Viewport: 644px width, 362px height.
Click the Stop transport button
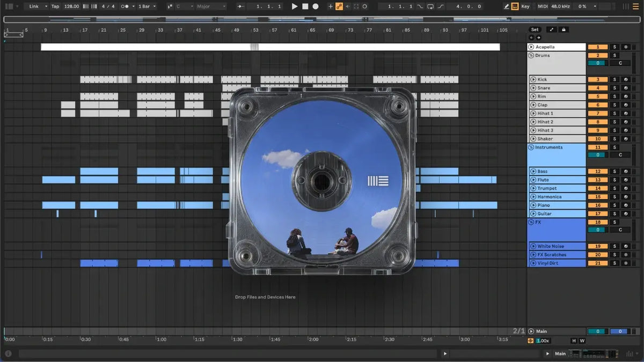(x=305, y=6)
